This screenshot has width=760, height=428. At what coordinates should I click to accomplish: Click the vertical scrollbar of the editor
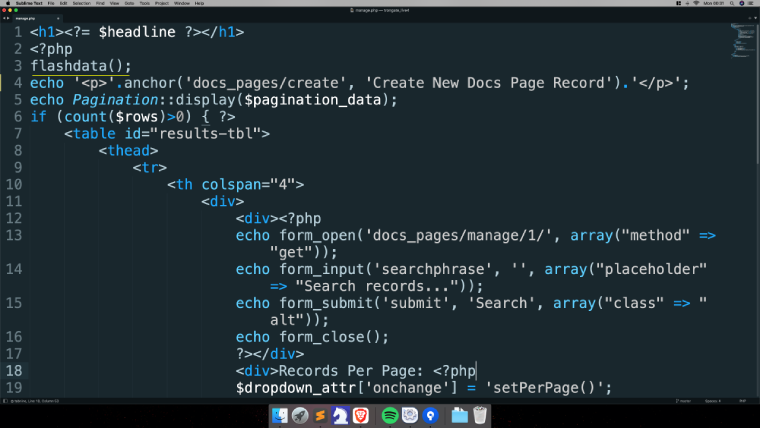coord(758,95)
